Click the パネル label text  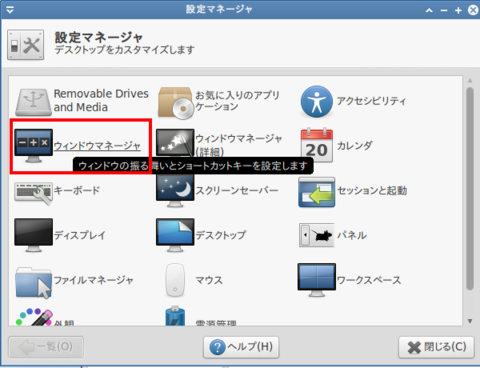352,235
